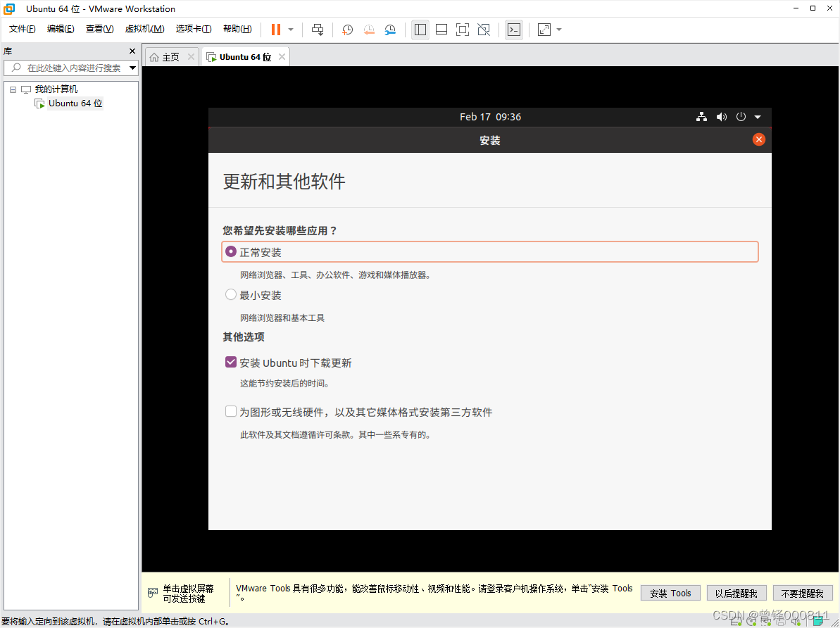This screenshot has width=840, height=628.
Task: Open the 查看(V) menu
Action: (100, 29)
